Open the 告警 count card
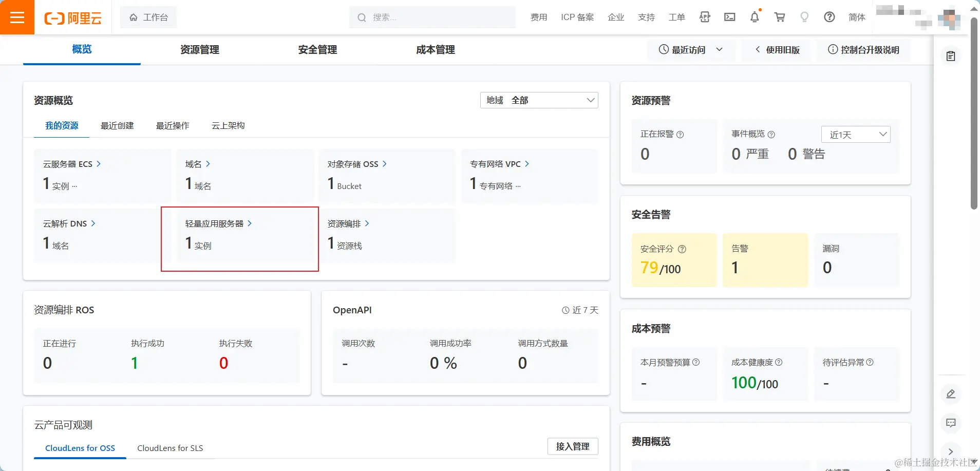980x471 pixels. pyautogui.click(x=765, y=260)
